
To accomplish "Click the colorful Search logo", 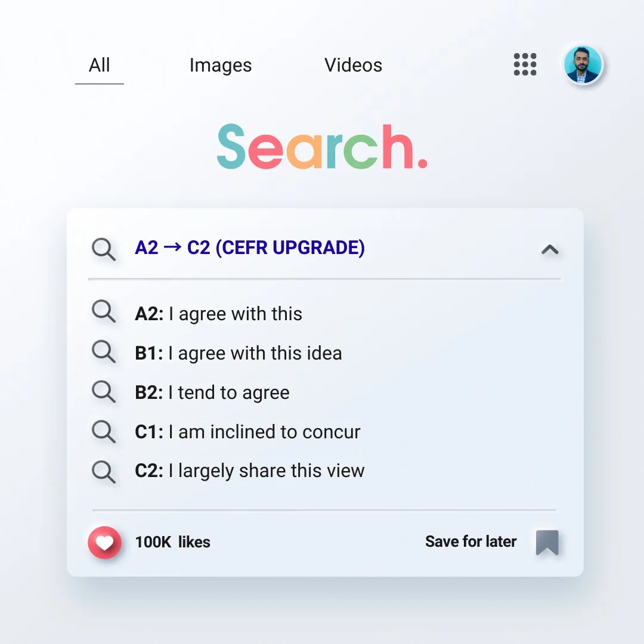I will pyautogui.click(x=321, y=147).
